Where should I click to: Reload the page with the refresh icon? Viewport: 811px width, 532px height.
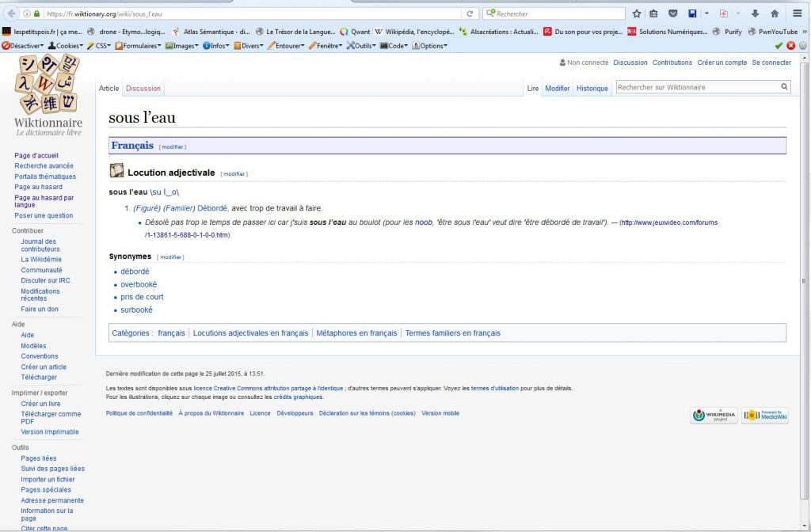pyautogui.click(x=470, y=14)
